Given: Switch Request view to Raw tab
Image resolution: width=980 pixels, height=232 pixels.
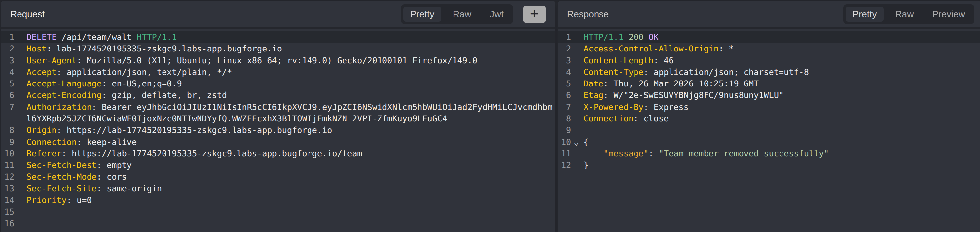Looking at the screenshot, I should (461, 14).
